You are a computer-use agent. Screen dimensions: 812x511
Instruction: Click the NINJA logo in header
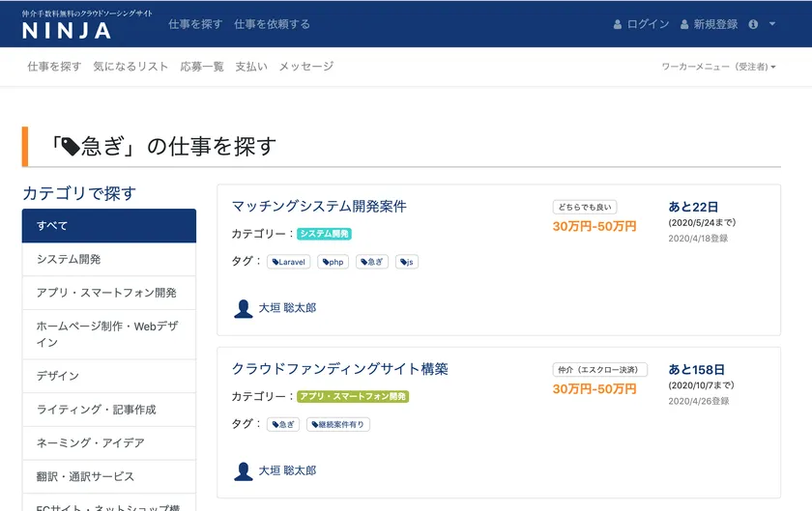(x=68, y=30)
